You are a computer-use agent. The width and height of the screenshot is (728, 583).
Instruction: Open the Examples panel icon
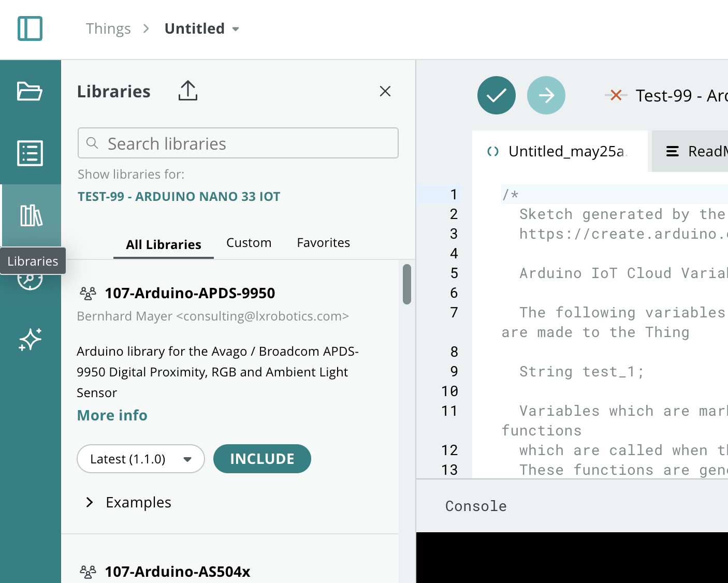coord(30,153)
